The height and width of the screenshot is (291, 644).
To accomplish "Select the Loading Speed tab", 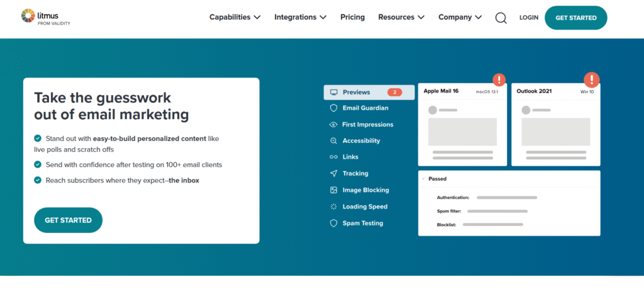I will pyautogui.click(x=359, y=207).
